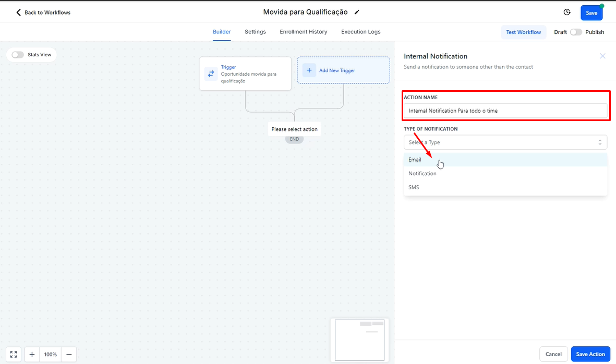Pick Notification option in the dropdown

pyautogui.click(x=422, y=174)
